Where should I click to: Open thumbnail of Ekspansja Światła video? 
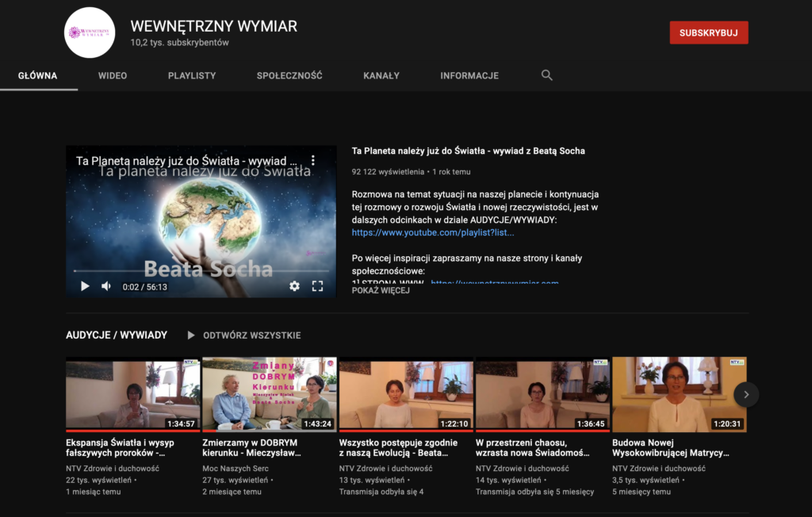pyautogui.click(x=132, y=394)
